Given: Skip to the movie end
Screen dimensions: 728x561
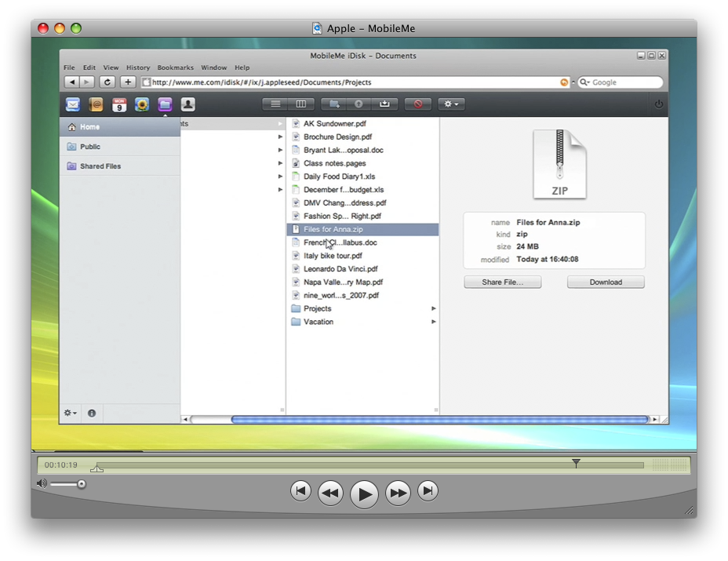Looking at the screenshot, I should 428,491.
